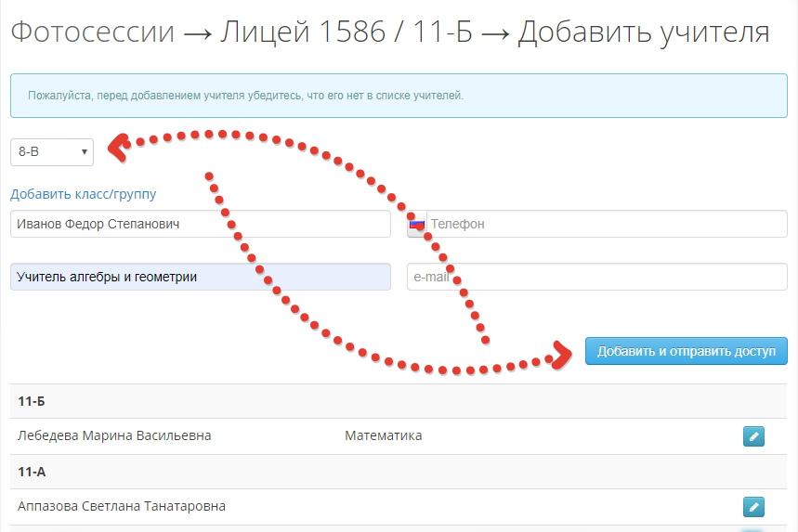
Task: Click the notice text 'Пожалуйста, перед добавлением учителя…'
Action: (x=246, y=96)
